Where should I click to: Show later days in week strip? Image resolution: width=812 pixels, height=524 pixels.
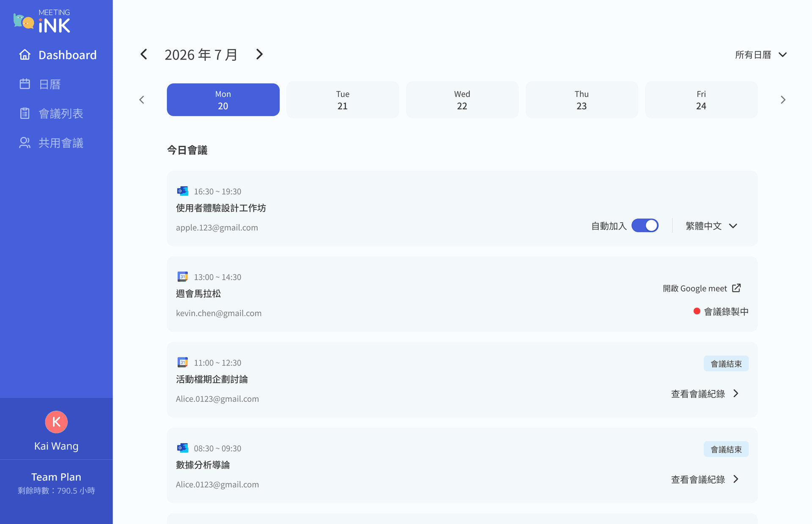click(x=783, y=100)
